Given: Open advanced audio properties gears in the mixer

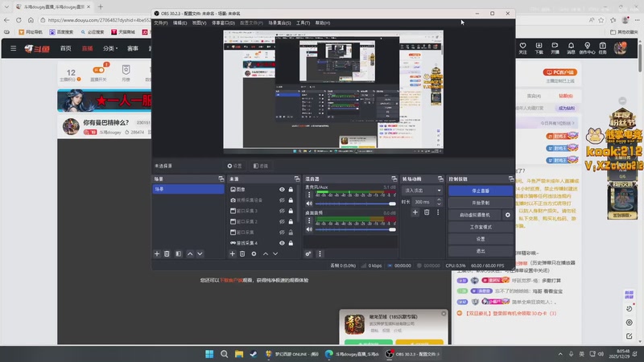Looking at the screenshot, I should click(308, 254).
